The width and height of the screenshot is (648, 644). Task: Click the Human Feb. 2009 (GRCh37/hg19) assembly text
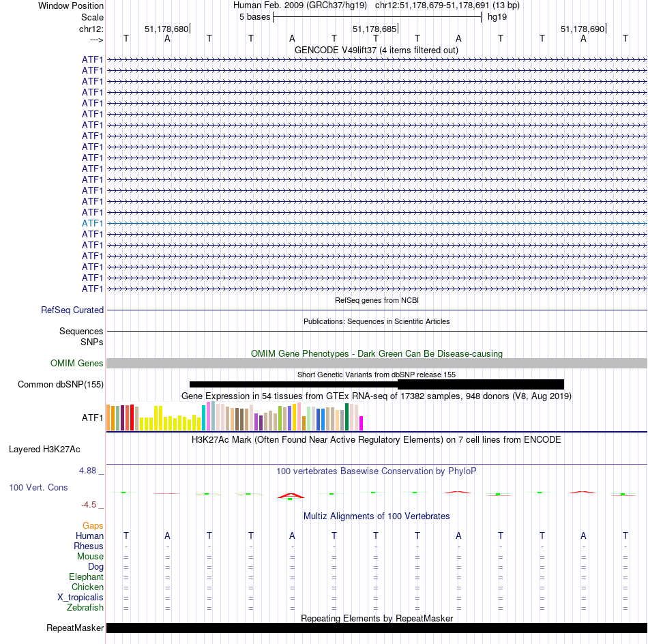pyautogui.click(x=300, y=5)
